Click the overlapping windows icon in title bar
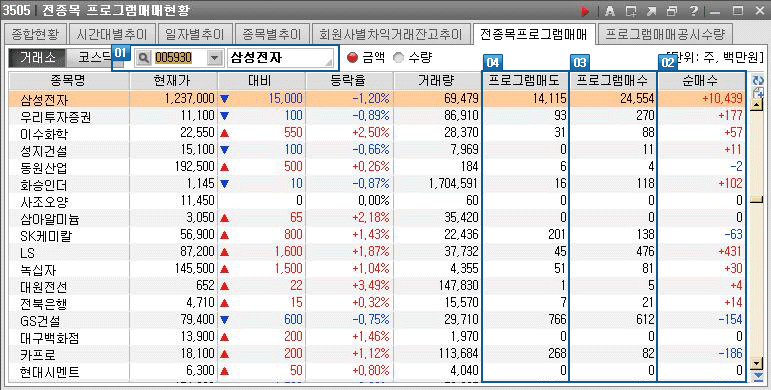 672,11
